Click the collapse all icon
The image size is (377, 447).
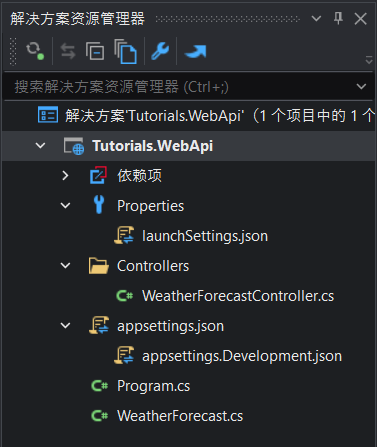pos(95,51)
